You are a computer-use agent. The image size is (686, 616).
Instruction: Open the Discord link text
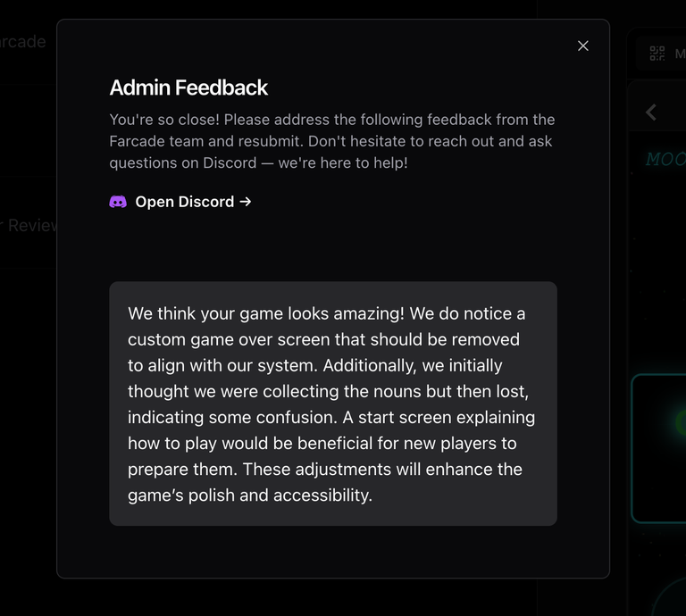coord(185,202)
